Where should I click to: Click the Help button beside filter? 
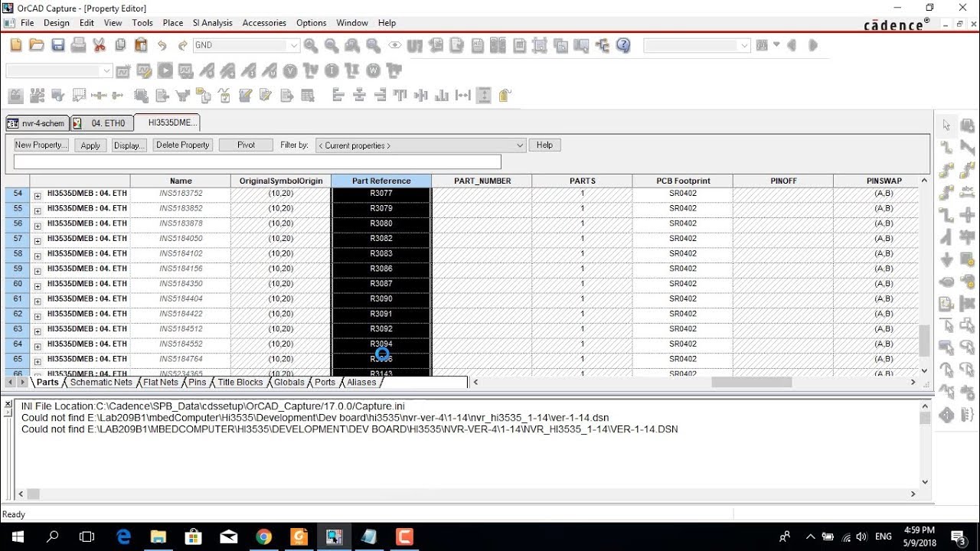point(544,145)
